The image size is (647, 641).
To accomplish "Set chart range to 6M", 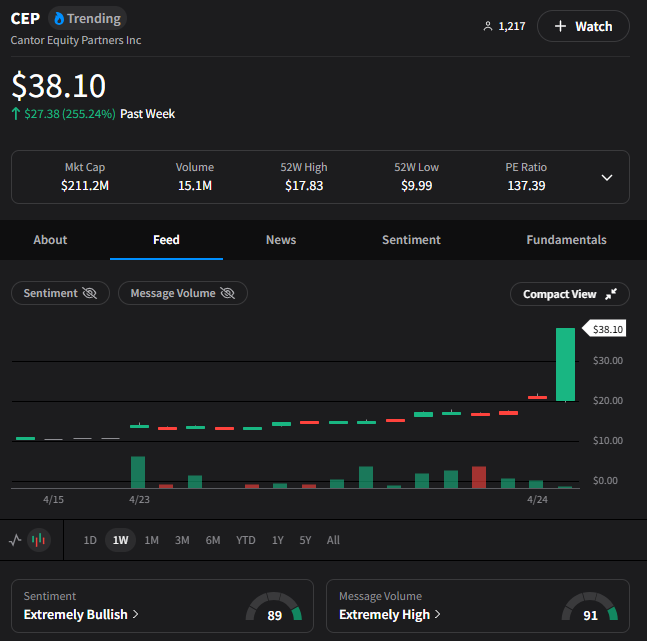I will pyautogui.click(x=213, y=540).
